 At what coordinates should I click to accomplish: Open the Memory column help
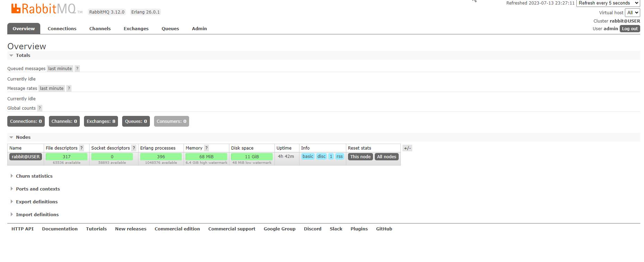pos(206,148)
